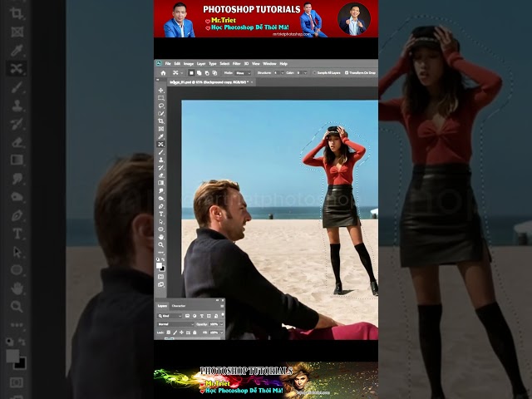This screenshot has height=399, width=532.
Task: Select the Rectangular Marquee tool
Action: point(160,98)
